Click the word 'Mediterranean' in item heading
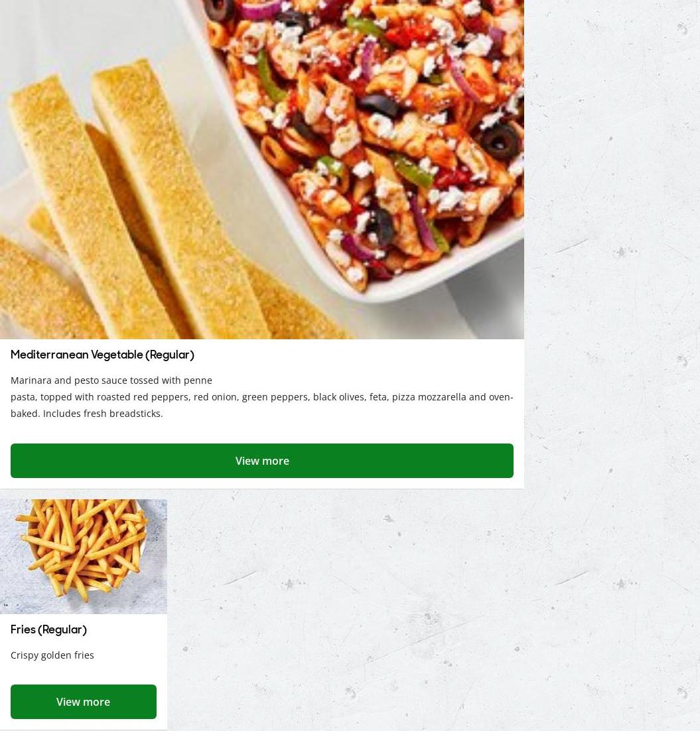Viewport: 700px width, 731px height. [50, 355]
